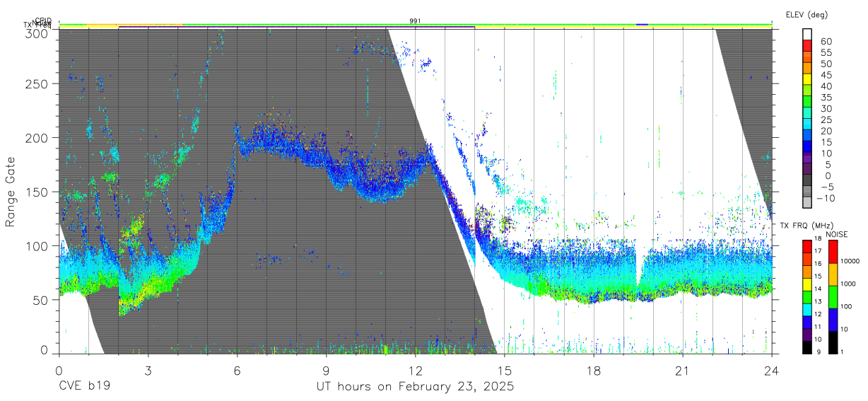This screenshot has height=401, width=868.
Task: Click the red top swatch in the TX FRQ colorbar
Action: [807, 245]
